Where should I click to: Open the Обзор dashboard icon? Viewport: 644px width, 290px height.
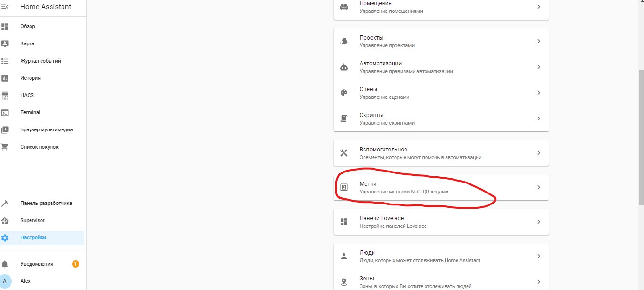[5, 26]
